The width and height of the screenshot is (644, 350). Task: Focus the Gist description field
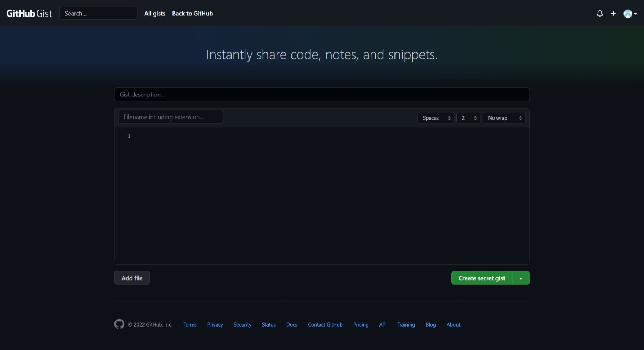(x=322, y=94)
